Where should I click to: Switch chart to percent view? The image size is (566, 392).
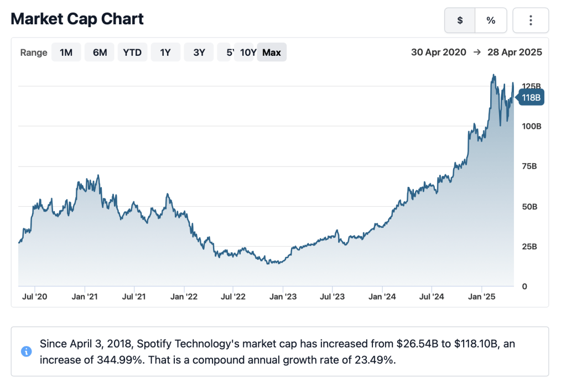click(x=491, y=20)
